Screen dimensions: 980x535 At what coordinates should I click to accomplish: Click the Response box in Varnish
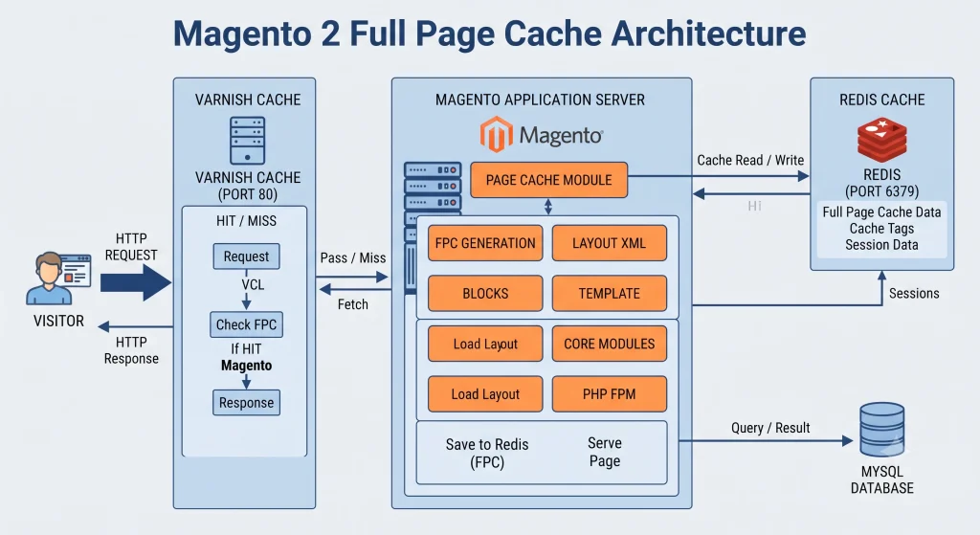[246, 403]
